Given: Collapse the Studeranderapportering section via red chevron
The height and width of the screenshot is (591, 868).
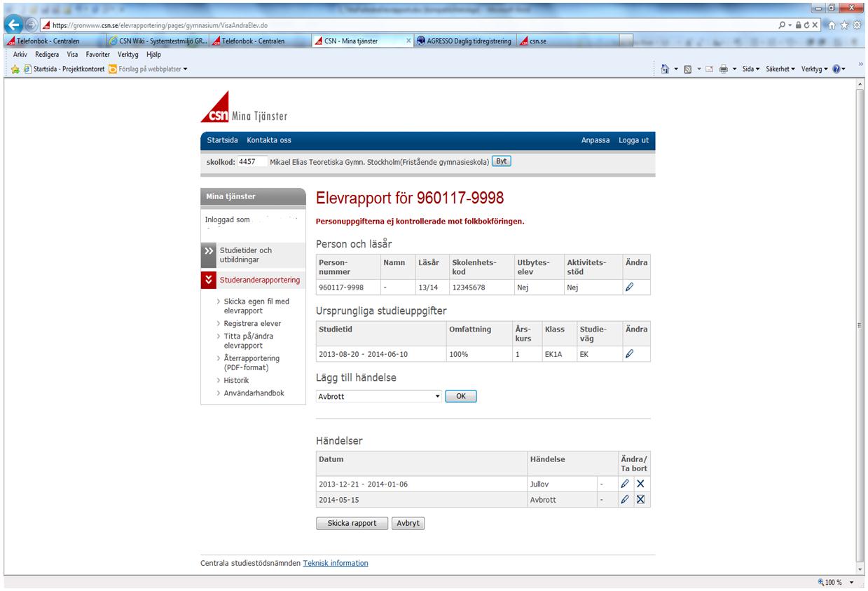Looking at the screenshot, I should coord(209,280).
